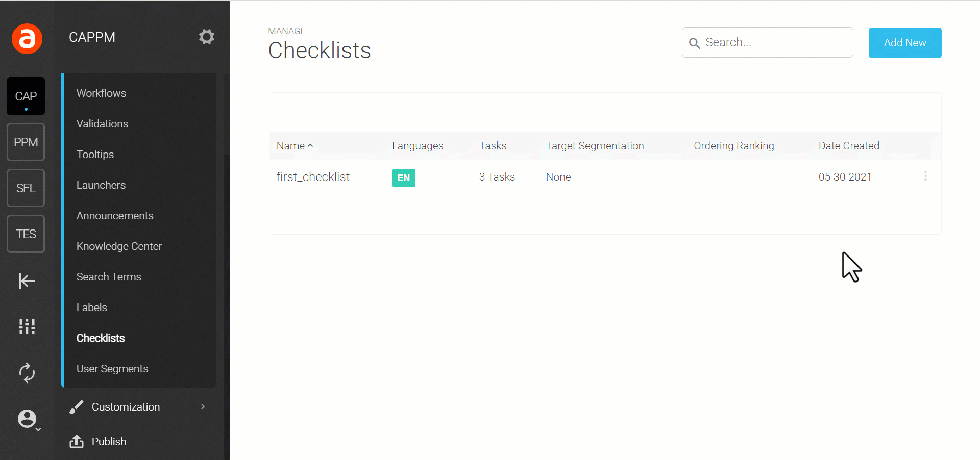The image size is (980, 460).
Task: Open the dots grid apps icon
Action: pos(27,326)
